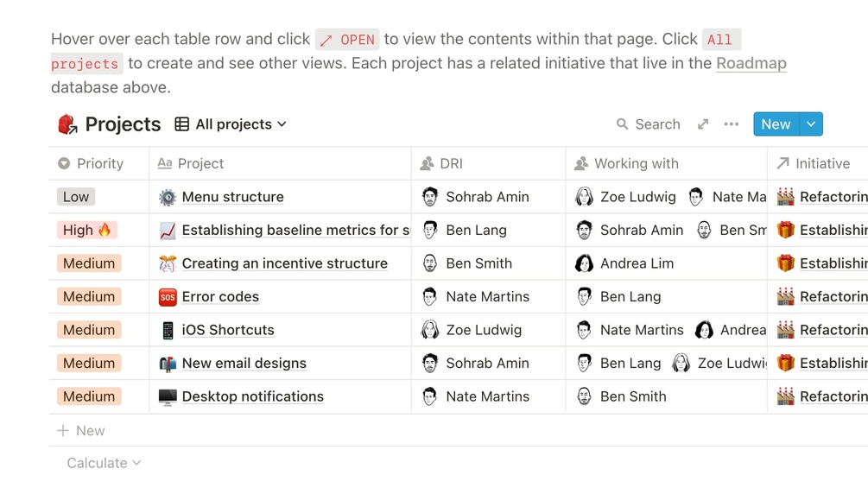Open the three-dot more options menu
The height and width of the screenshot is (494, 868).
(x=732, y=124)
